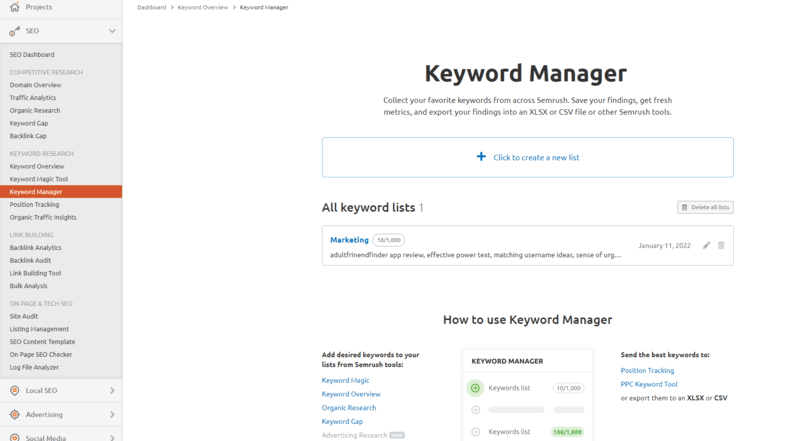The image size is (800, 441).
Task: Click the Projects label in sidebar
Action: pyautogui.click(x=39, y=7)
